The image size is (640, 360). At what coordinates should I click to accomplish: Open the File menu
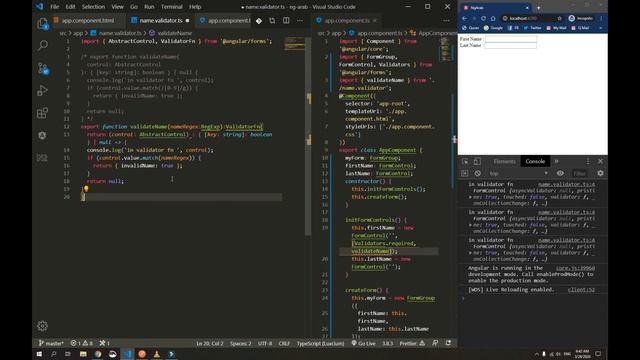coord(54,7)
